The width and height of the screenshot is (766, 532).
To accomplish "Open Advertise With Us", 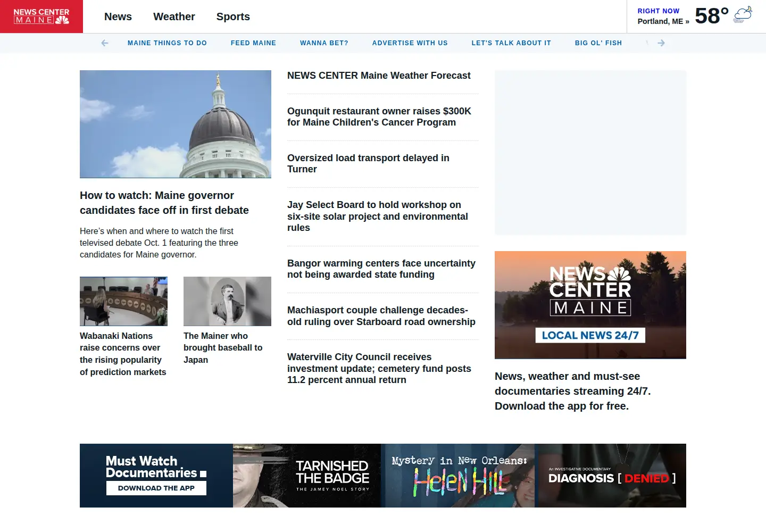I will (410, 43).
